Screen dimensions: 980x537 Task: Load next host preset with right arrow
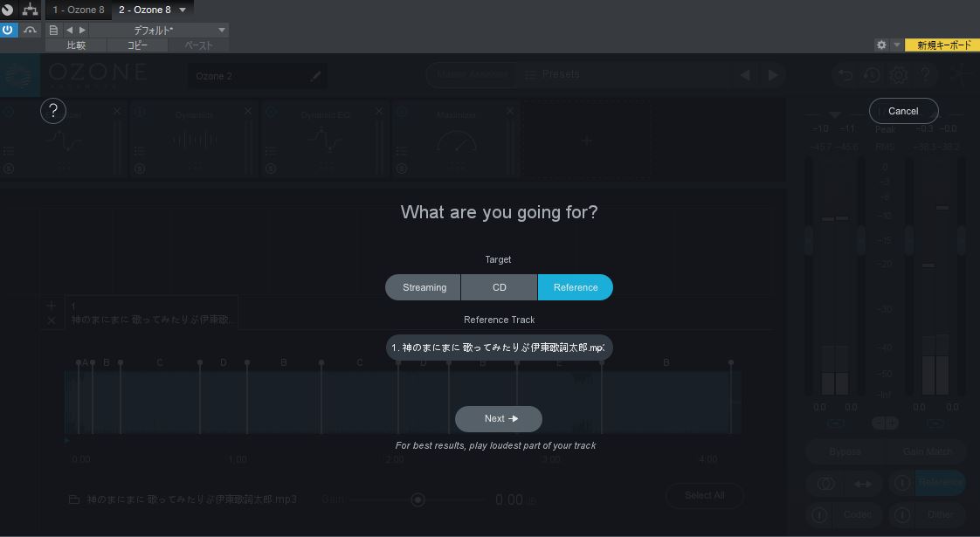(82, 30)
